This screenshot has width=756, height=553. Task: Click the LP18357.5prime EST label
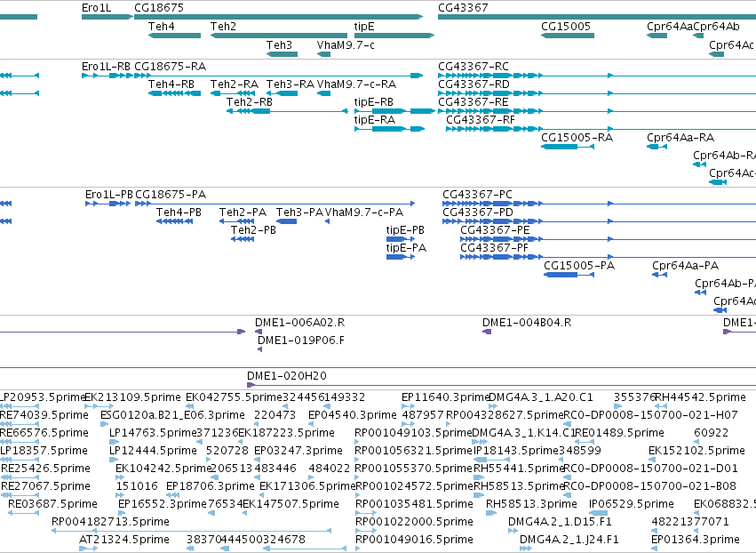(x=44, y=451)
